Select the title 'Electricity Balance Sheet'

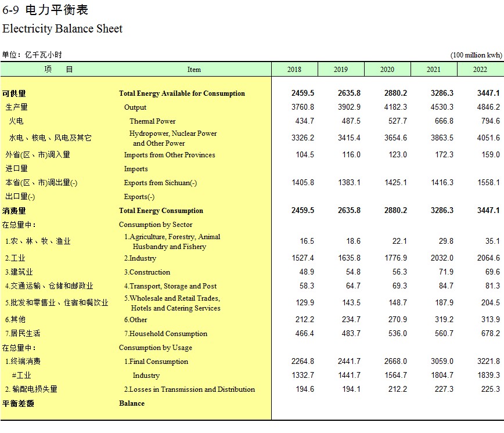pyautogui.click(x=62, y=28)
